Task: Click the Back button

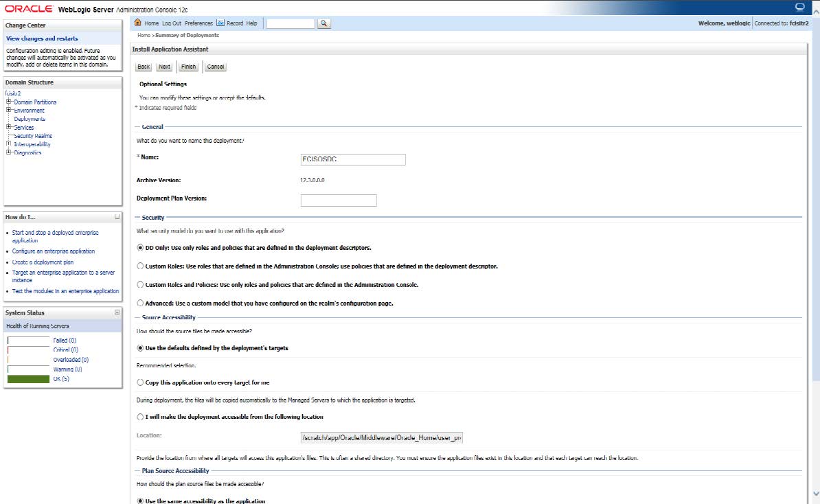Action: click(x=144, y=67)
